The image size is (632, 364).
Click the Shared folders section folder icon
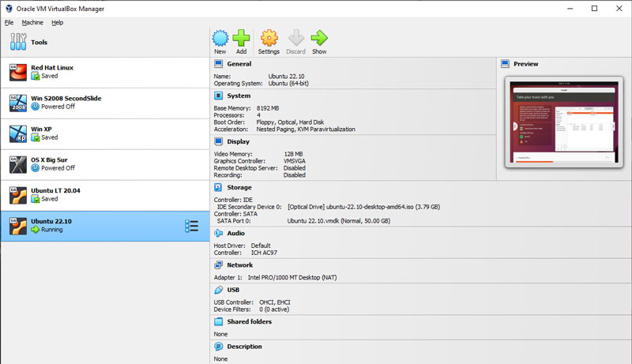point(219,321)
